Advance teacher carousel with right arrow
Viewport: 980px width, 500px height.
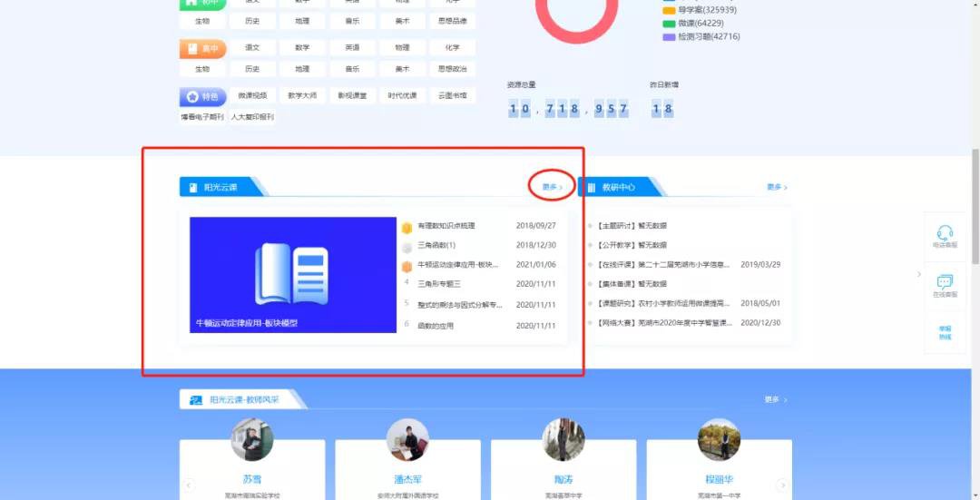[782, 485]
